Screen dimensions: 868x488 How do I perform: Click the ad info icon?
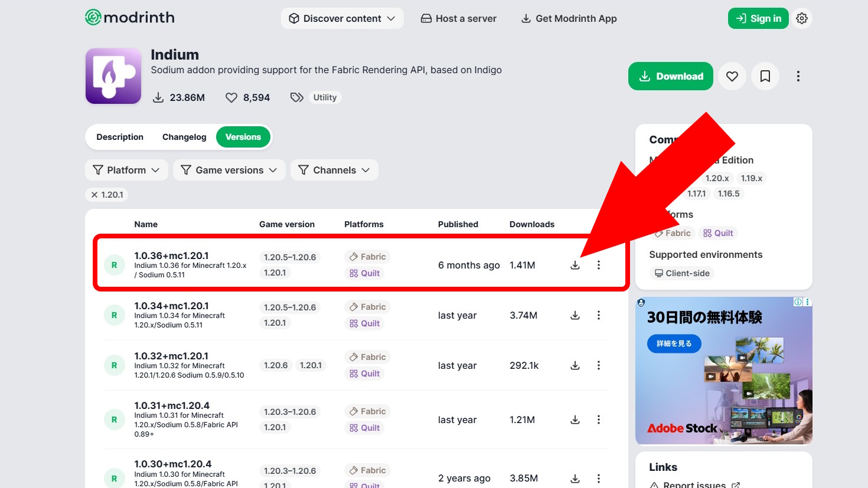click(798, 302)
